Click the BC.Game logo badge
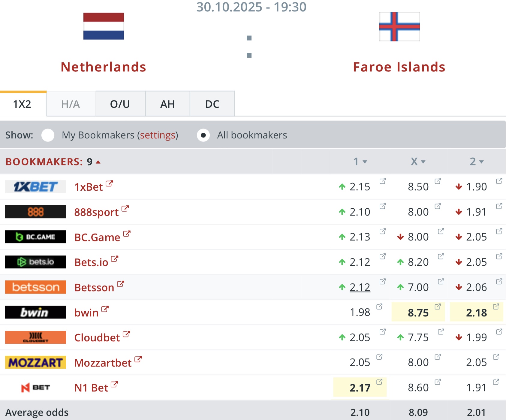This screenshot has width=506, height=420. click(x=35, y=237)
